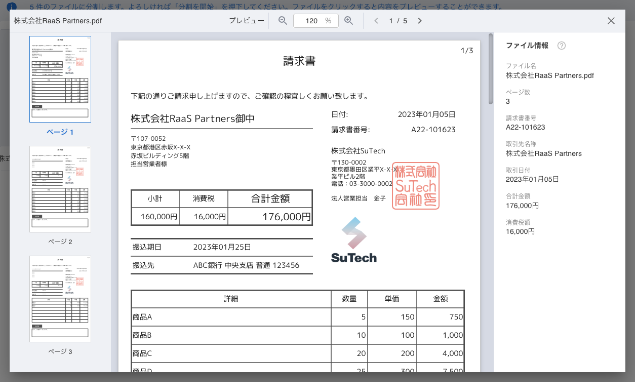Close the preview dialog with X
This screenshot has width=635, height=382.
tap(611, 21)
